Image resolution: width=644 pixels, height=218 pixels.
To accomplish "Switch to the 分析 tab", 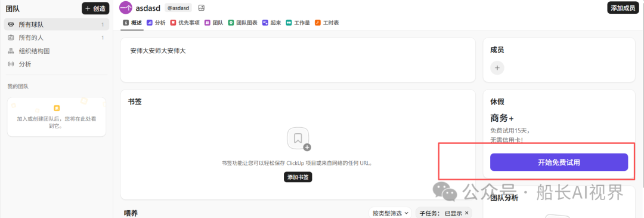I will point(156,23).
